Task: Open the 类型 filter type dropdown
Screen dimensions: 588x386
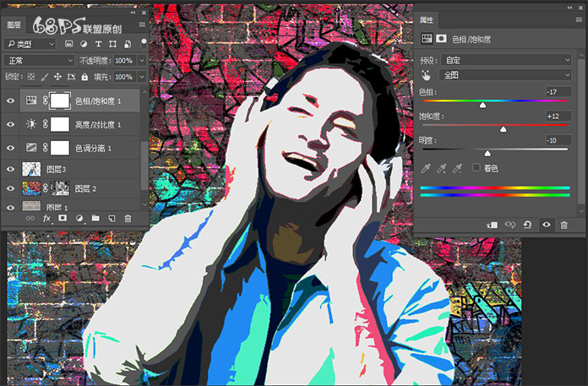Action: 30,44
